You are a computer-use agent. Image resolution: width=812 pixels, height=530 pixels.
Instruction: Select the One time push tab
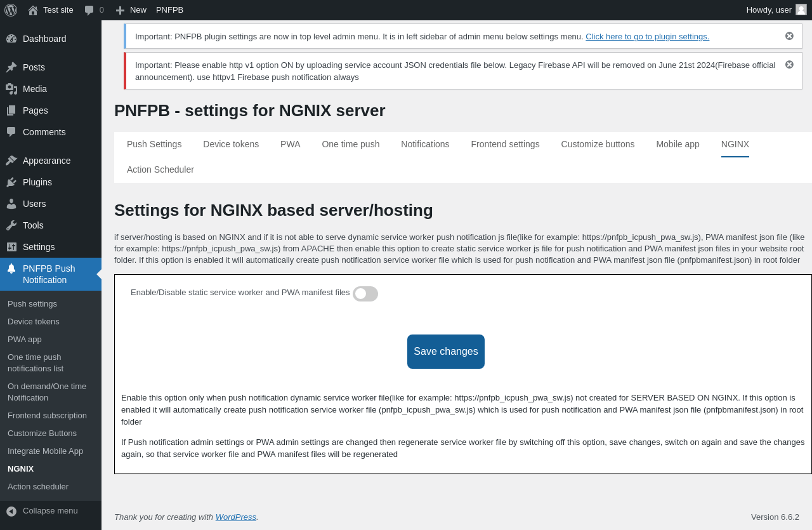point(351,144)
